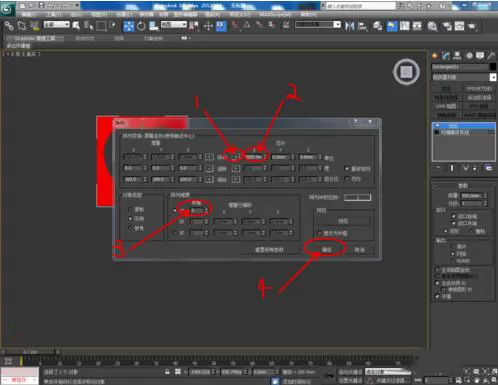Click the second menu bar item

(x=54, y=14)
